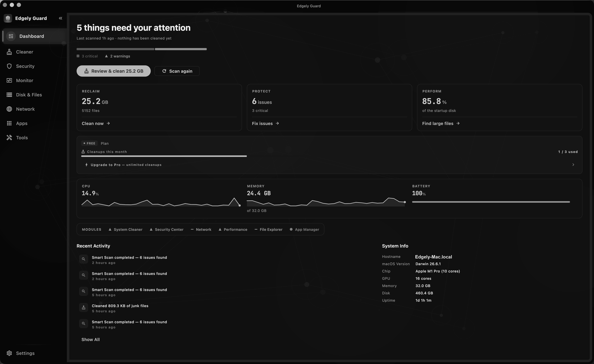
Task: Click the CPU usage sparkline graph
Action: [161, 202]
